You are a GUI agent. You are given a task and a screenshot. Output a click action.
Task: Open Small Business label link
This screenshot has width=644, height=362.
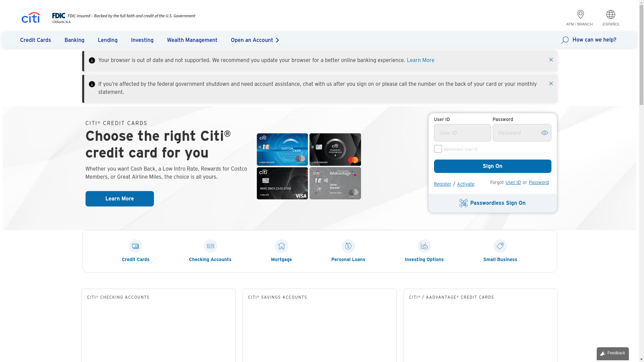[500, 260]
